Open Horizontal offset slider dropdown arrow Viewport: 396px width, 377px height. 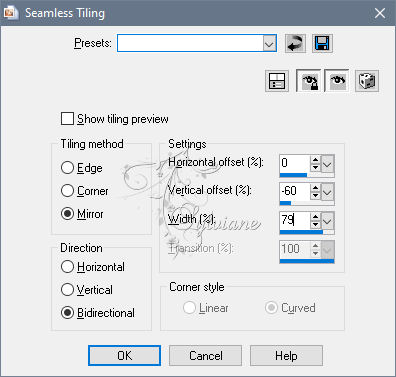pos(327,164)
